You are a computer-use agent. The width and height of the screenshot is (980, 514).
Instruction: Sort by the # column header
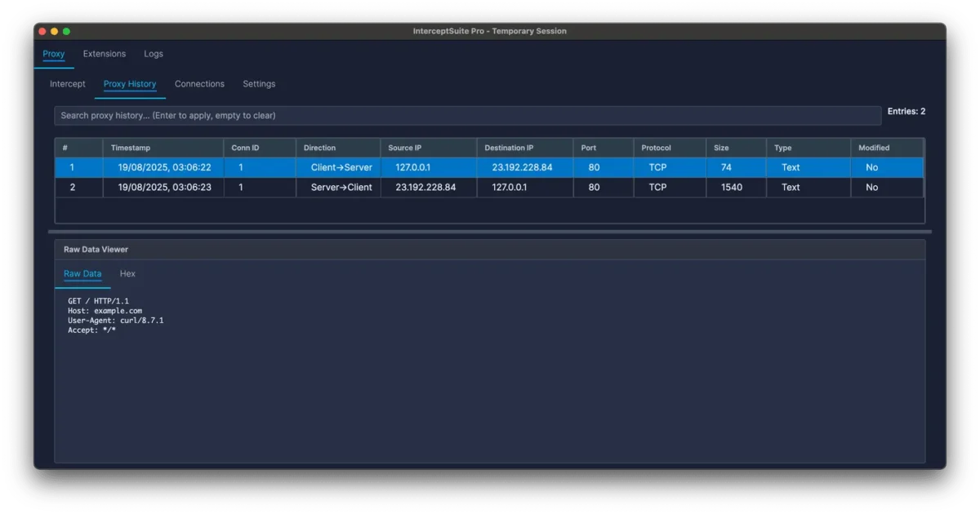coord(79,148)
